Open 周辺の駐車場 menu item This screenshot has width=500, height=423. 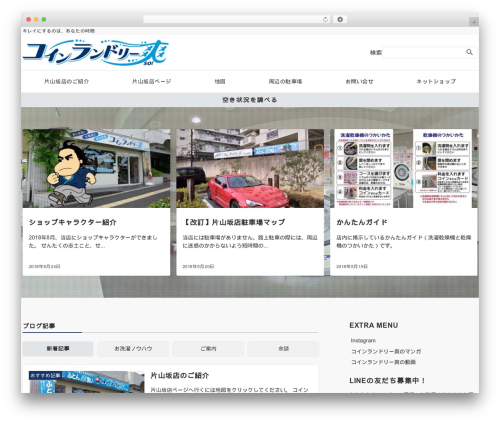tap(285, 81)
